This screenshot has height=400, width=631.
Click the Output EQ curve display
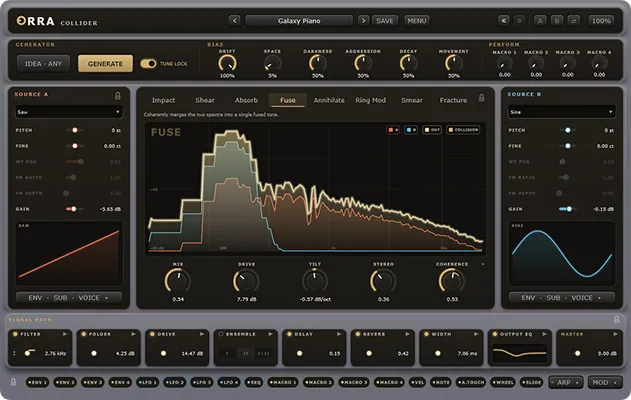(520, 353)
